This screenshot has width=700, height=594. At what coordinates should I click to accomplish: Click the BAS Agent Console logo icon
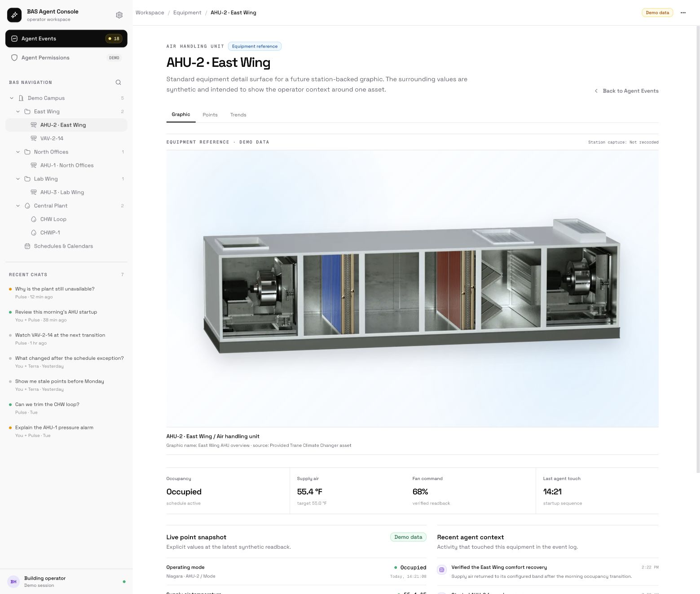point(14,15)
